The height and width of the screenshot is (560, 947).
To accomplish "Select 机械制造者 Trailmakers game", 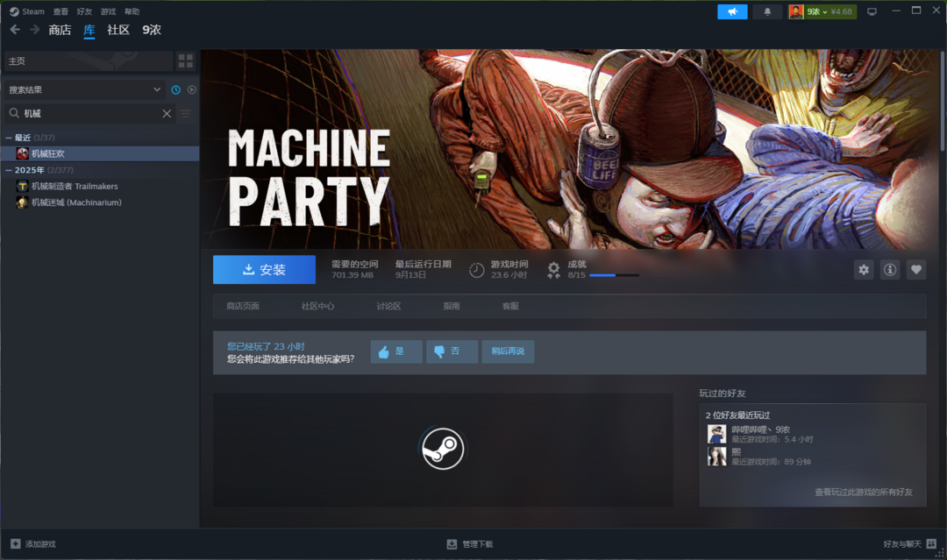I will [100, 186].
